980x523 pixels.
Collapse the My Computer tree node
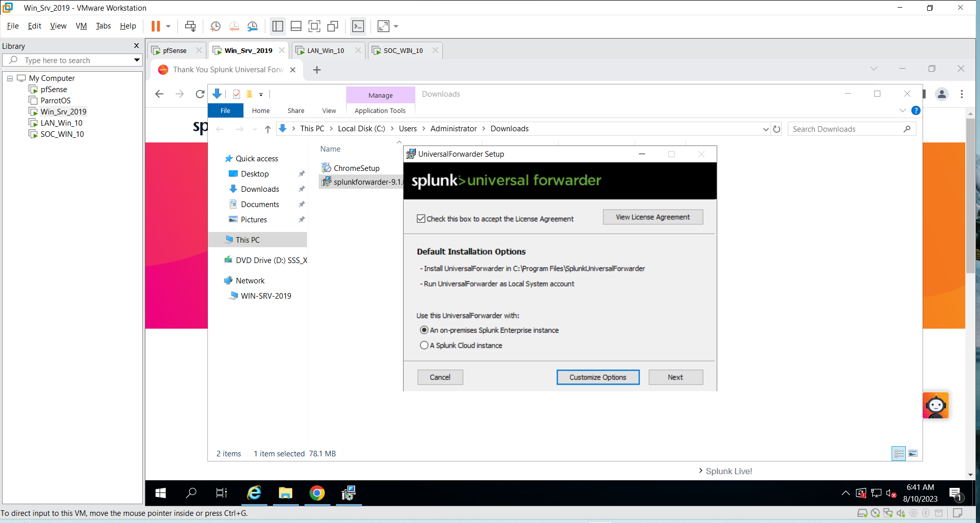10,78
